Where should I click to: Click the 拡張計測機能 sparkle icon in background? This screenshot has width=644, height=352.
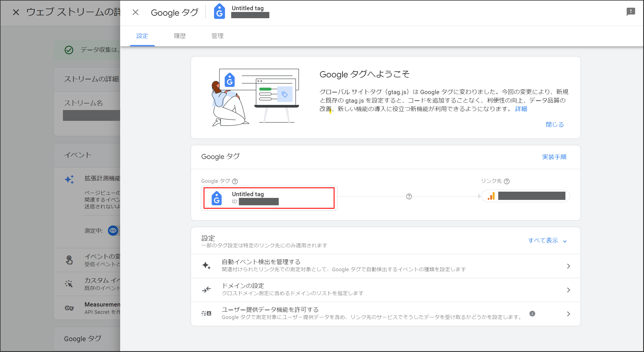(69, 179)
